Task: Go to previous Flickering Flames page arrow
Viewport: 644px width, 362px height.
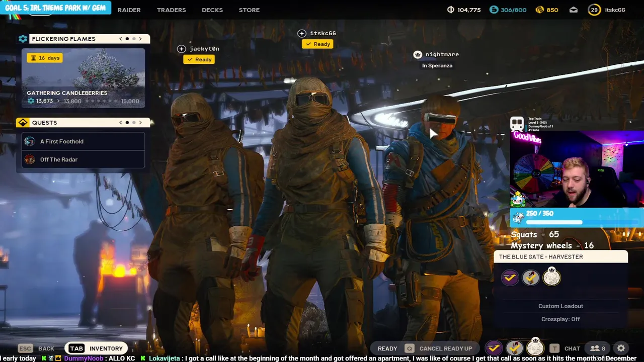Action: pyautogui.click(x=121, y=39)
